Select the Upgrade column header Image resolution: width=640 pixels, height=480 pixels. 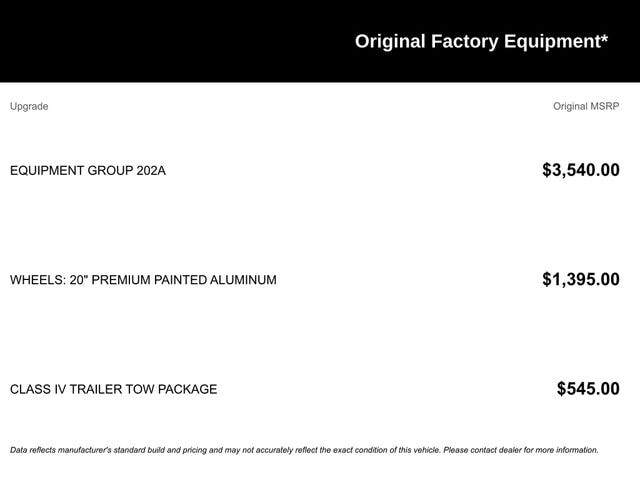pyautogui.click(x=29, y=107)
